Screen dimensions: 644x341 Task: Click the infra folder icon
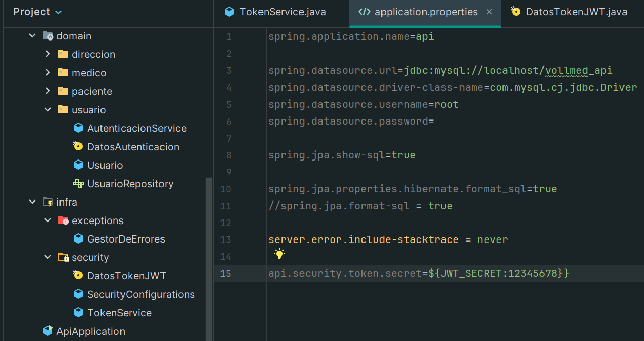coord(48,202)
